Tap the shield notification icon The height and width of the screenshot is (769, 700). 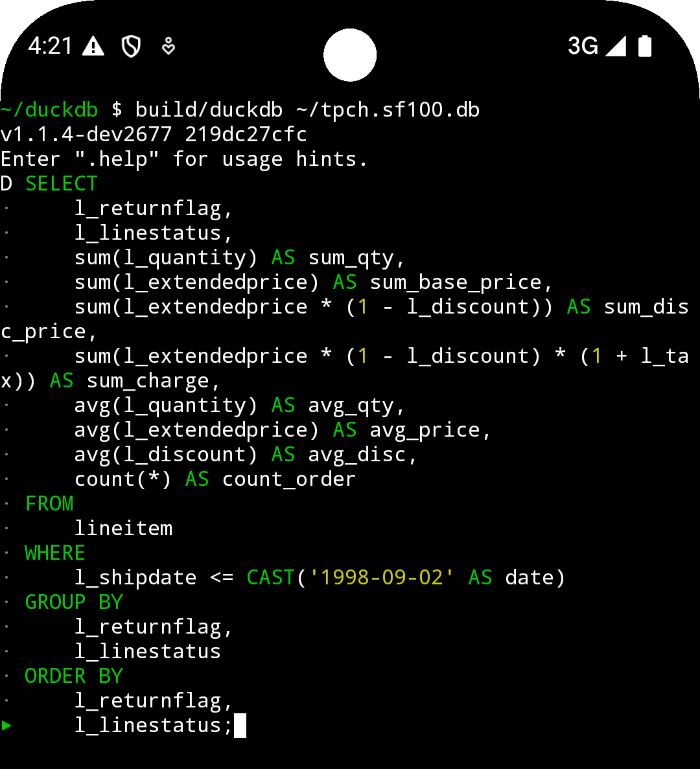coord(130,46)
